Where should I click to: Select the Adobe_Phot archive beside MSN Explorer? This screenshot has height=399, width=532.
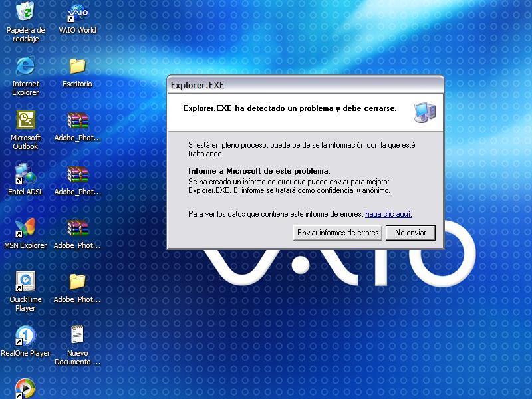pos(77,228)
